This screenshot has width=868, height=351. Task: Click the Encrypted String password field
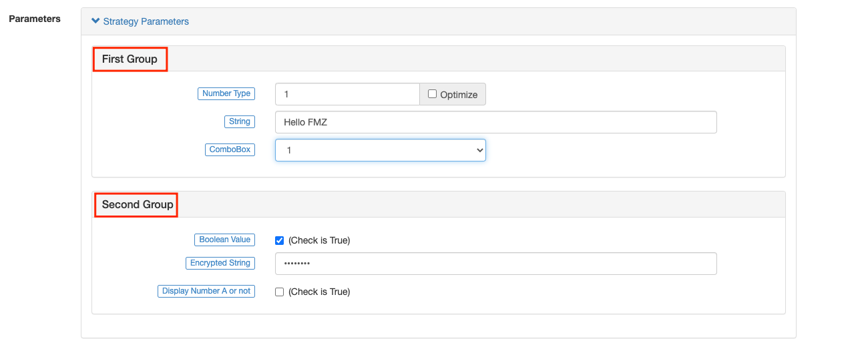[x=495, y=264]
